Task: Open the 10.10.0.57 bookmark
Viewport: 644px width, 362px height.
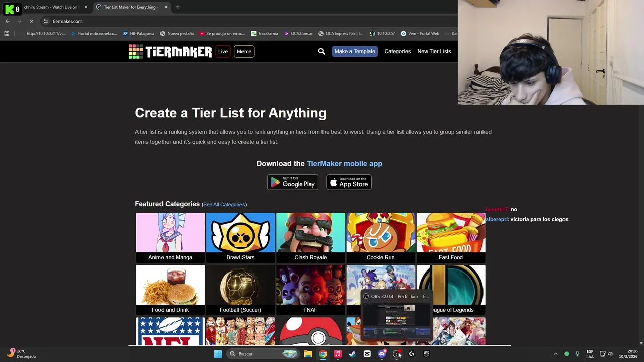Action: point(382,34)
